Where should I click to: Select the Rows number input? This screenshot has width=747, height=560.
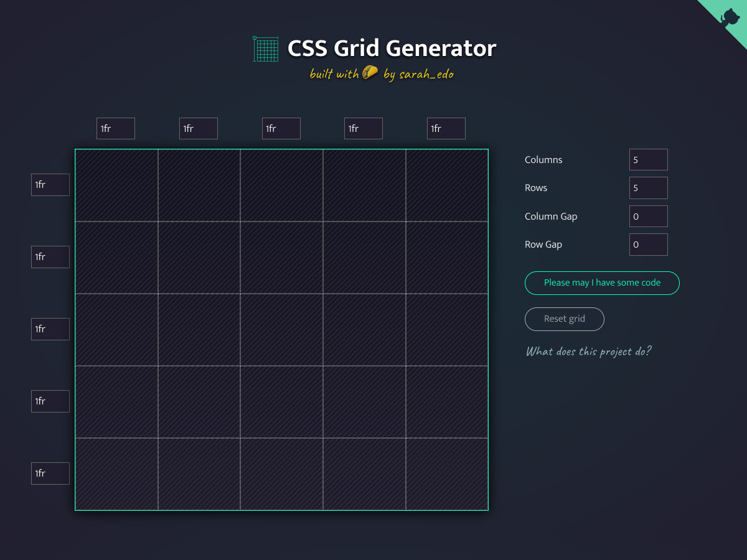click(x=648, y=188)
